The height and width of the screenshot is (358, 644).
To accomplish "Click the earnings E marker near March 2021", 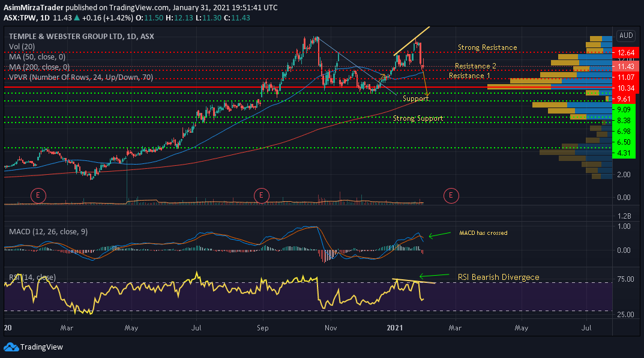I will pyautogui.click(x=451, y=196).
